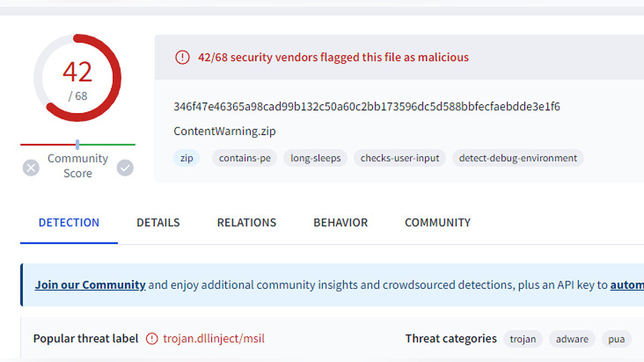Click the adware threat category chip
The height and width of the screenshot is (362, 644).
coord(572,339)
